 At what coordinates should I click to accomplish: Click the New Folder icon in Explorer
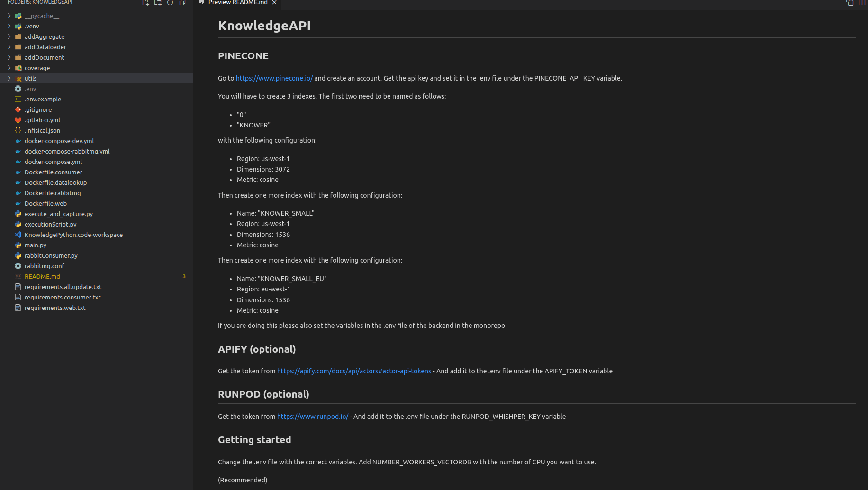click(x=158, y=3)
